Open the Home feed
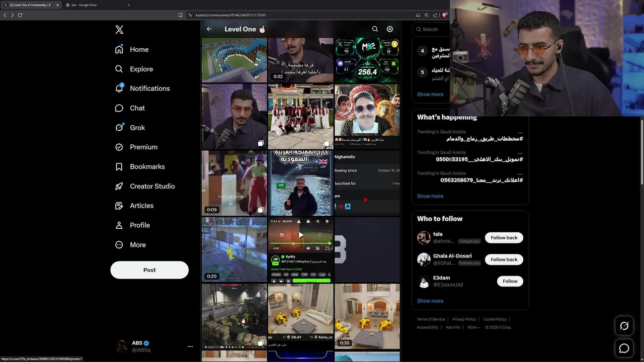Viewport: 644px width, 362px height. [132, 49]
